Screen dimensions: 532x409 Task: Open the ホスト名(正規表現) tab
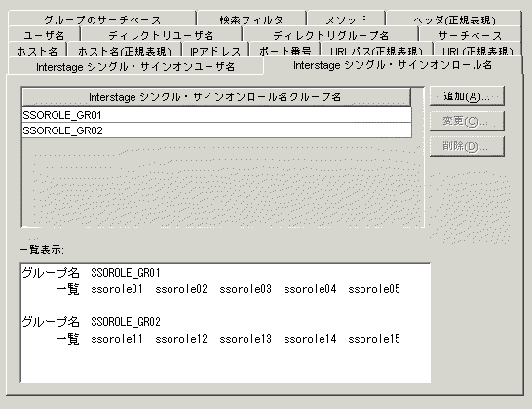tap(125, 50)
